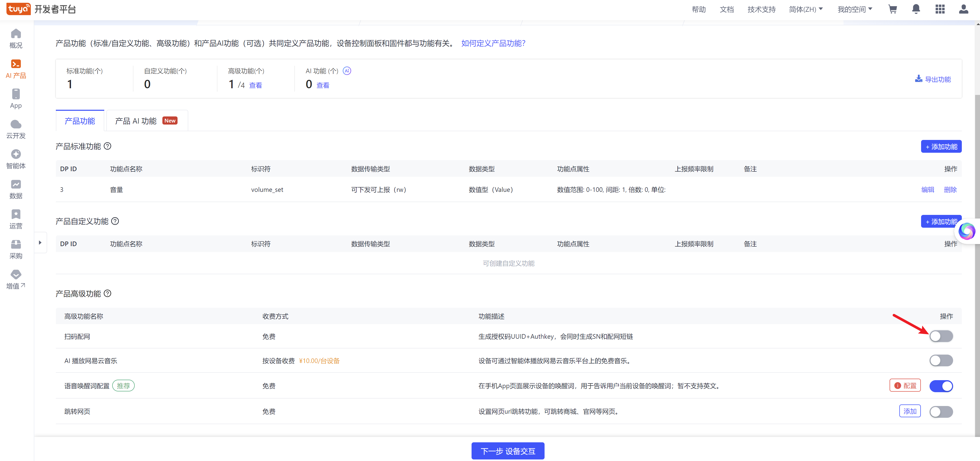The width and height of the screenshot is (980, 461).
Task: Click 编辑 for the 音量 function row
Action: click(927, 190)
